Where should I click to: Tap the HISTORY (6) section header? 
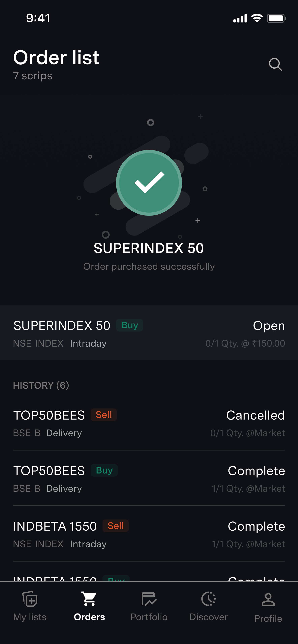tap(41, 385)
